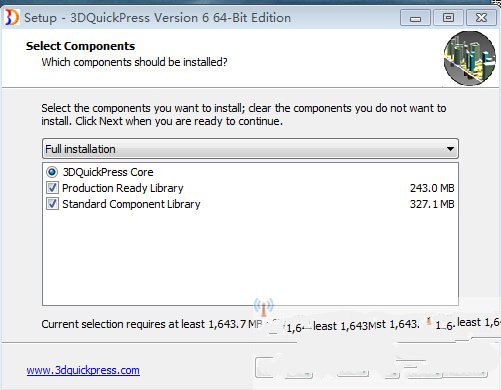
Task: Uncheck the Standard Component Library checkbox
Action: (52, 204)
